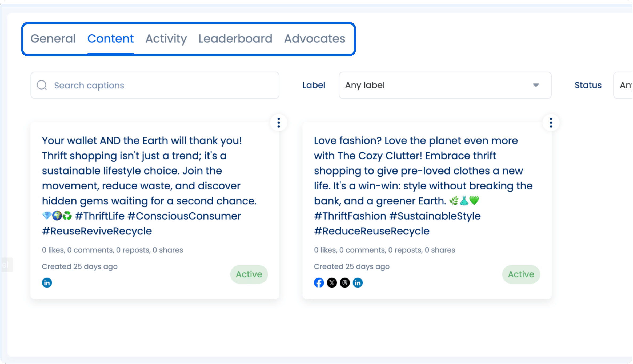Click the search magnifier icon

pyautogui.click(x=42, y=85)
